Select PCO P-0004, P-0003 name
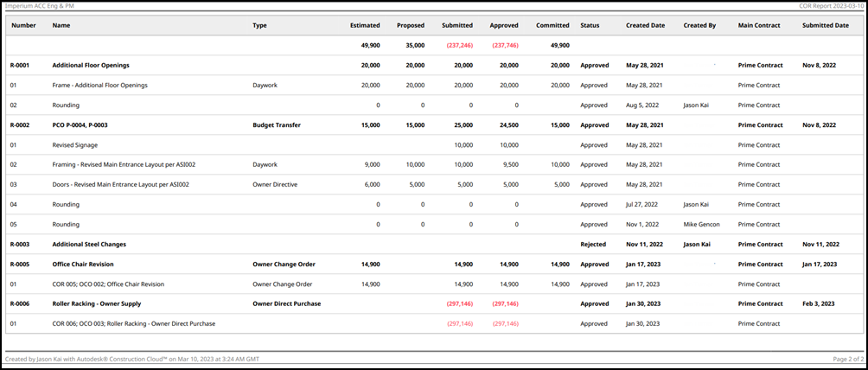Viewport: 868px width, 370px height. pyautogui.click(x=80, y=125)
